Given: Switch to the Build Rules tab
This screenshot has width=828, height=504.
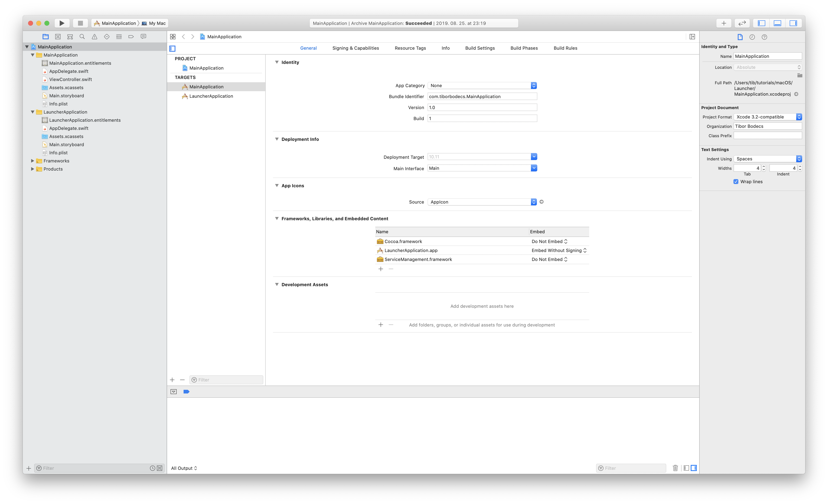Looking at the screenshot, I should (x=565, y=48).
